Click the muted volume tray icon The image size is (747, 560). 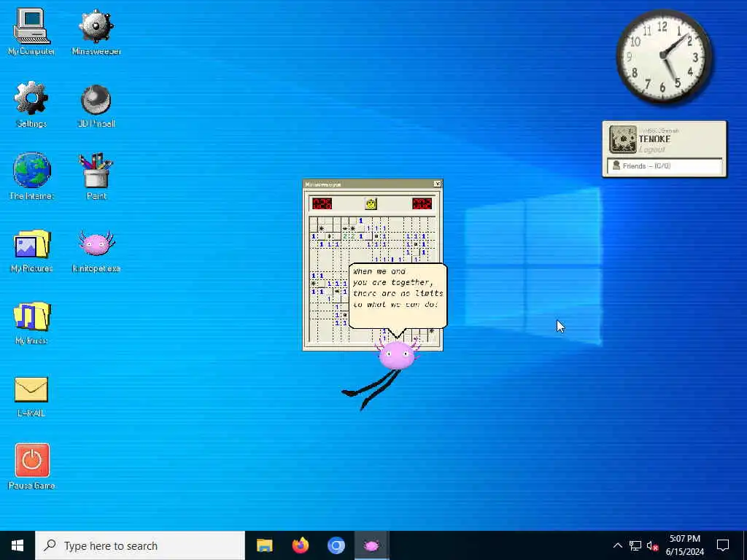point(653,545)
